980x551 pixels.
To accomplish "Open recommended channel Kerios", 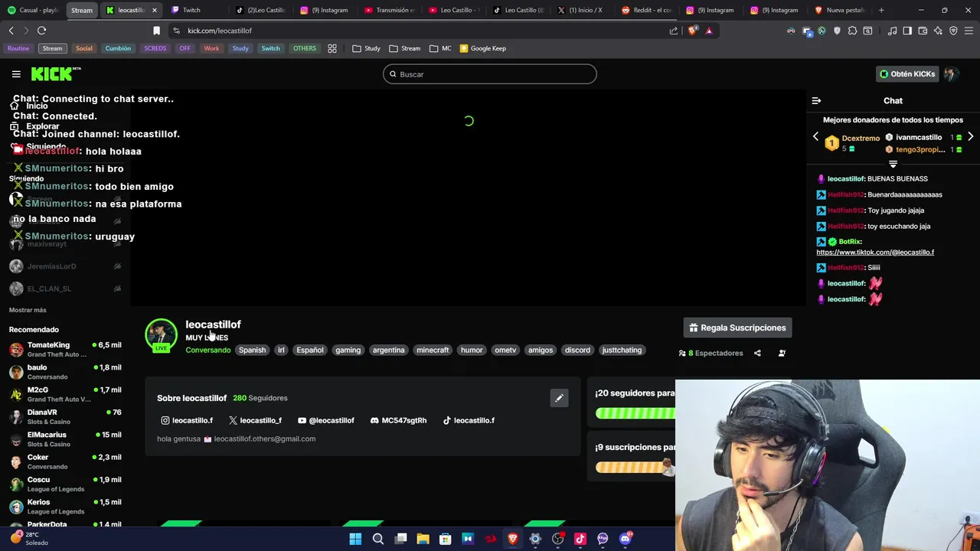I will click(x=65, y=507).
